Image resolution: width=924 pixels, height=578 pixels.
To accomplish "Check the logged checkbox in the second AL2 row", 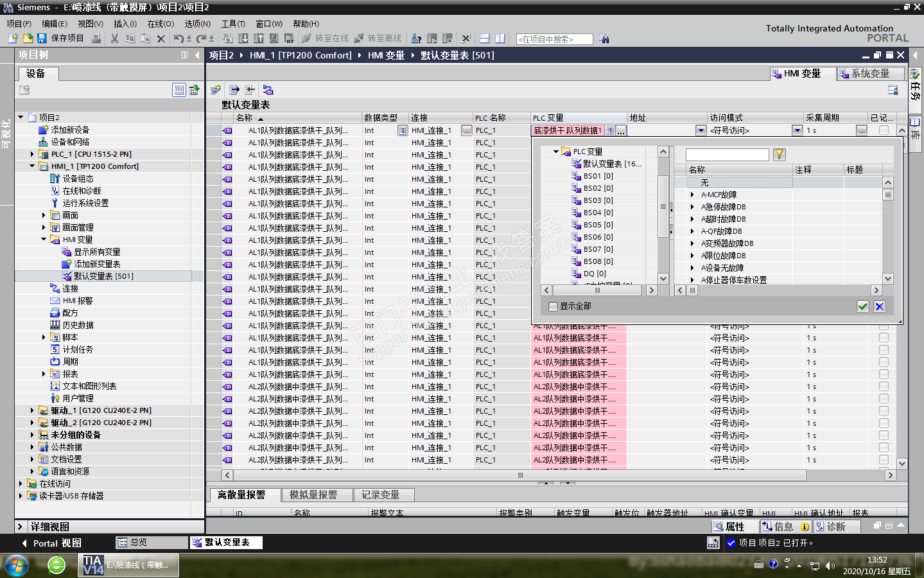I will 884,399.
